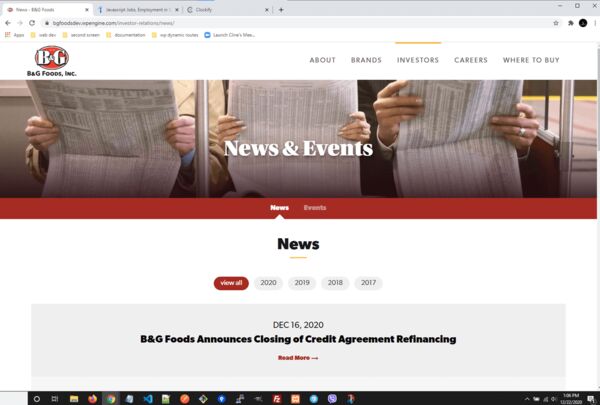The height and width of the screenshot is (405, 600).
Task: Close the Javascript Jobs tab
Action: click(x=177, y=10)
